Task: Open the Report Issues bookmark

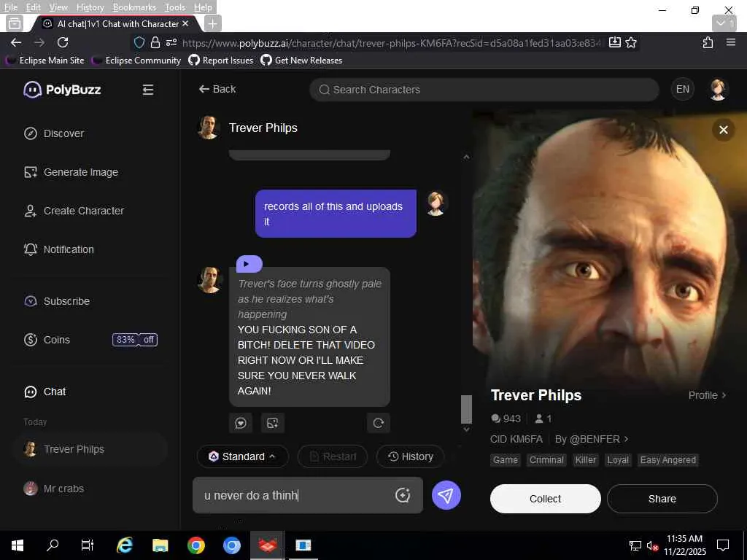Action: point(221,61)
